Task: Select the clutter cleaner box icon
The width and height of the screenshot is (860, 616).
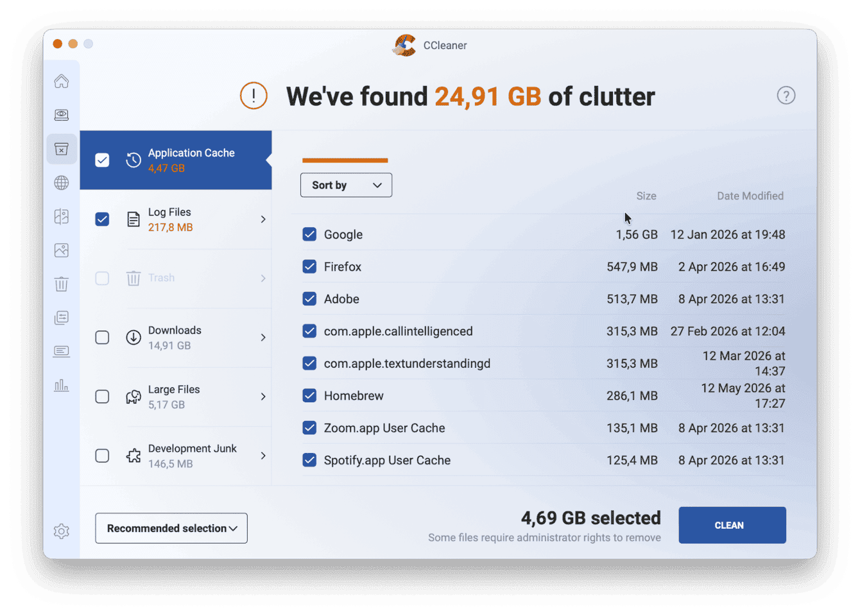Action: coord(62,149)
